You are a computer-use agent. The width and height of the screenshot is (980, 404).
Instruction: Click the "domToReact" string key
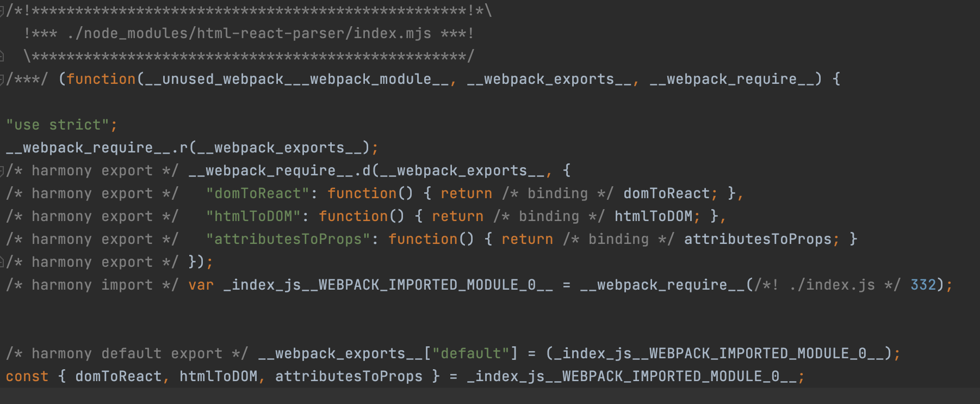pos(258,193)
